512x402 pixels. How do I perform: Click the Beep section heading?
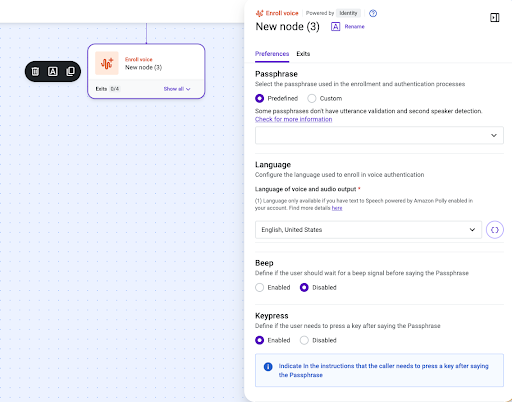click(x=264, y=263)
